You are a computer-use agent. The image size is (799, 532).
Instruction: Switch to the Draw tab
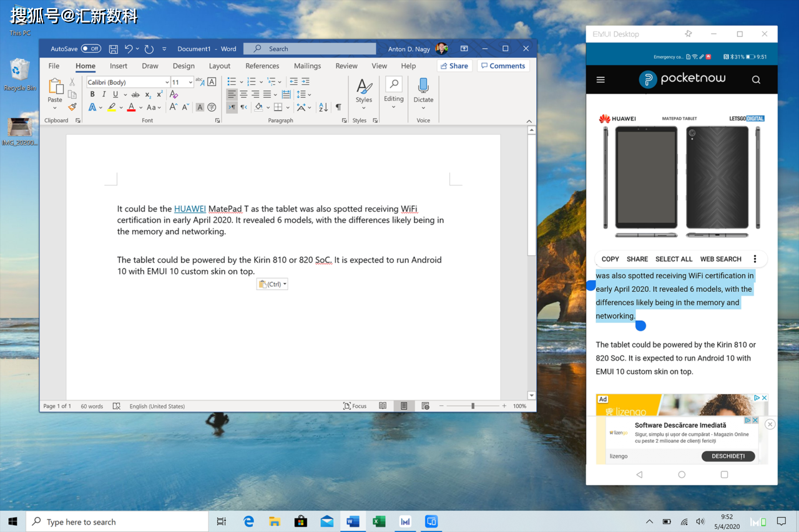pyautogui.click(x=150, y=65)
